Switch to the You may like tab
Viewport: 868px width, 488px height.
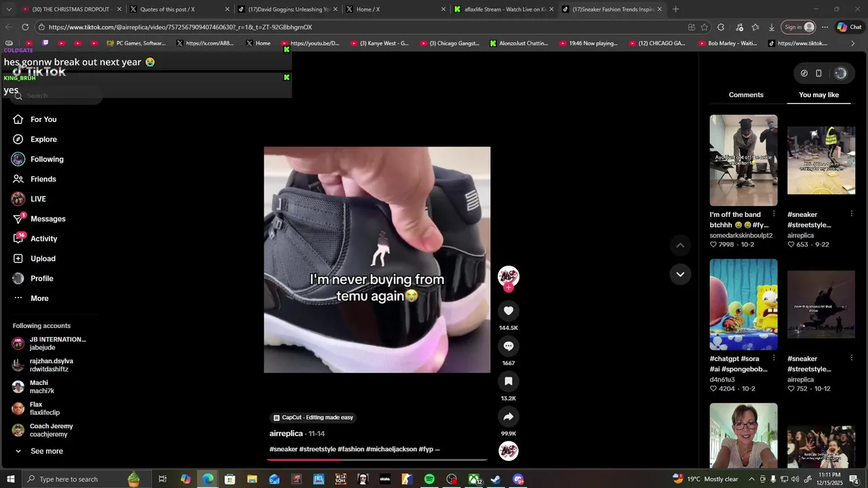pos(818,95)
